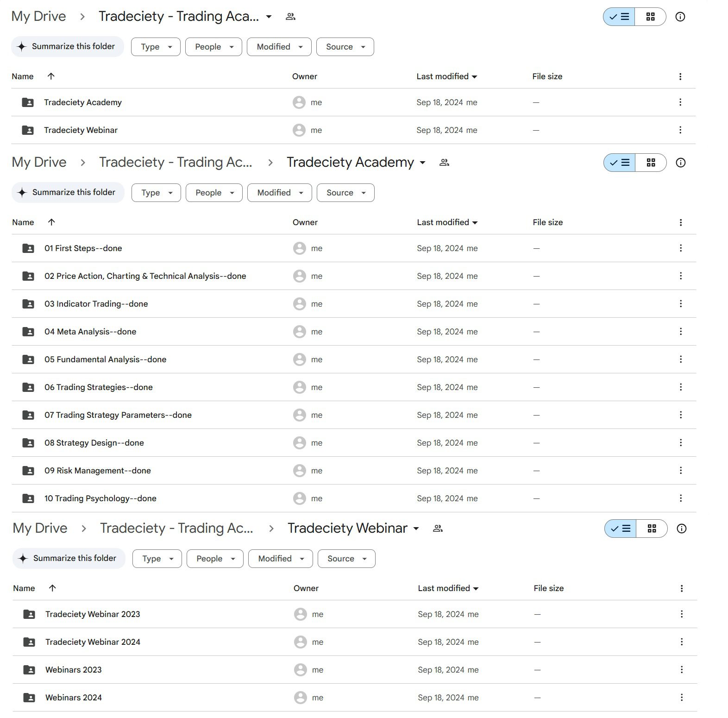Click name sort arrow in Tradeciety Academy list header
The width and height of the screenshot is (728, 718).
click(x=51, y=222)
